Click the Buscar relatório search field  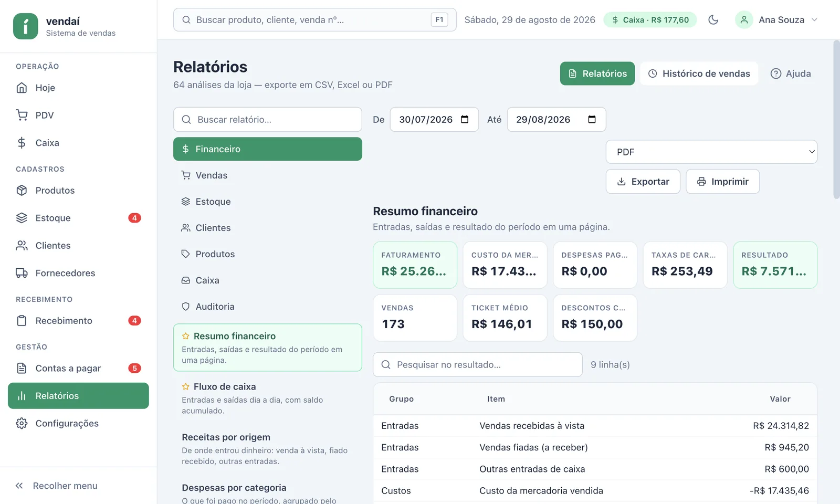click(268, 120)
